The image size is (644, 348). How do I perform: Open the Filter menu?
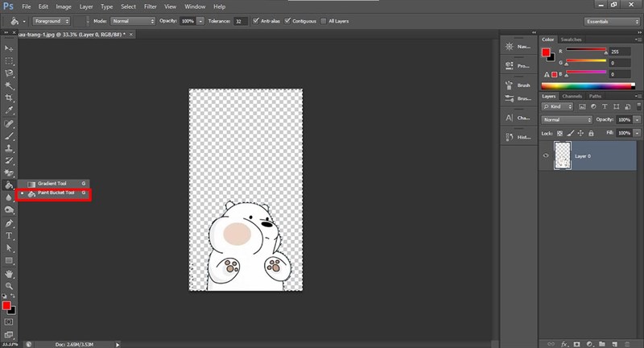151,6
